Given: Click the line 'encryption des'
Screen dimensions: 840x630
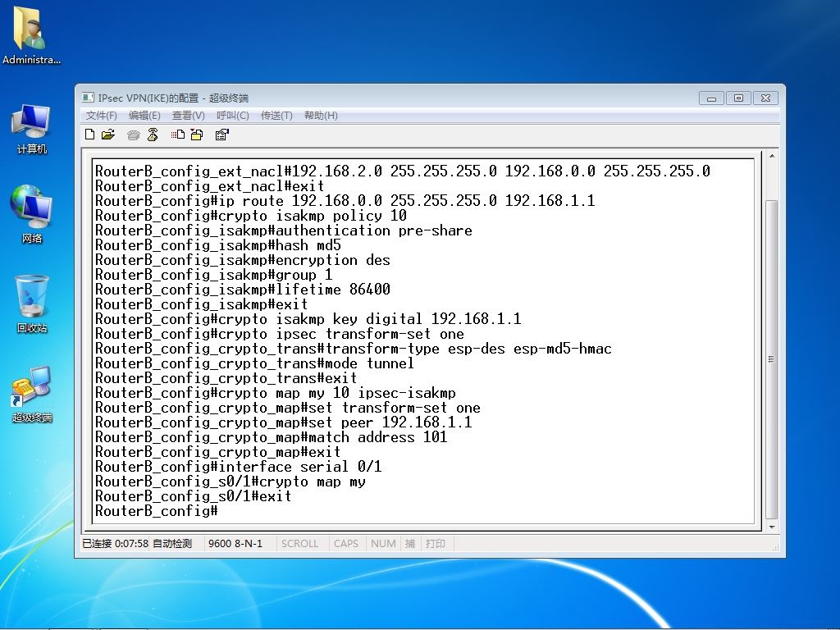Looking at the screenshot, I should pos(243,260).
